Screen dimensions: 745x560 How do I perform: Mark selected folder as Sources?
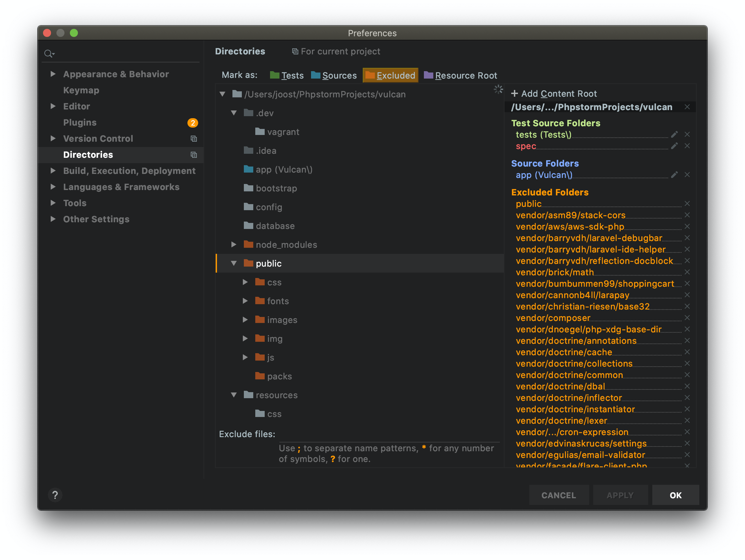[x=334, y=76]
